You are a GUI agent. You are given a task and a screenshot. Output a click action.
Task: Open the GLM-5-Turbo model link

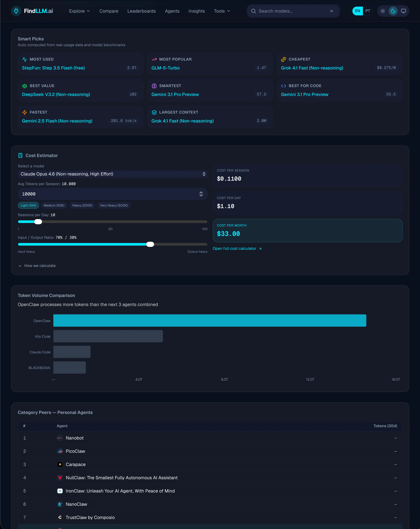point(165,68)
